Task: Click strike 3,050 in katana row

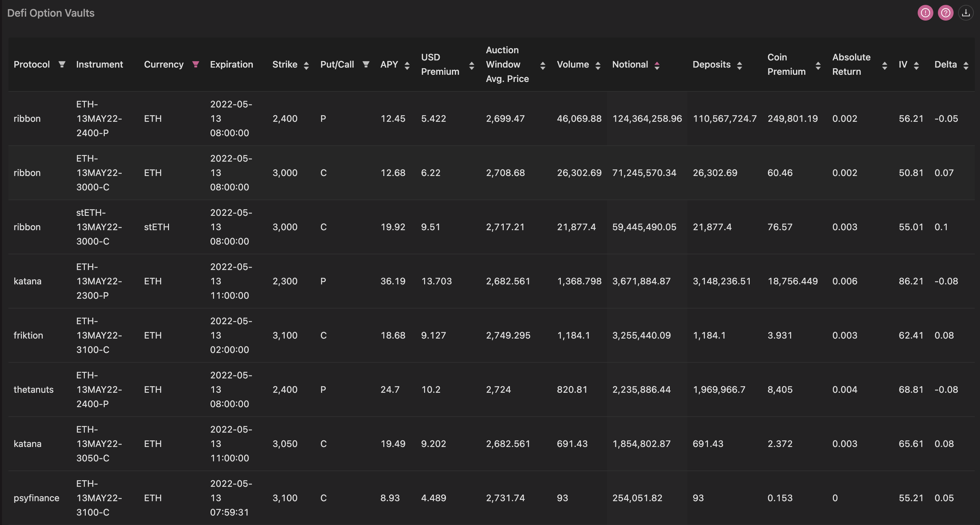Action: click(285, 443)
